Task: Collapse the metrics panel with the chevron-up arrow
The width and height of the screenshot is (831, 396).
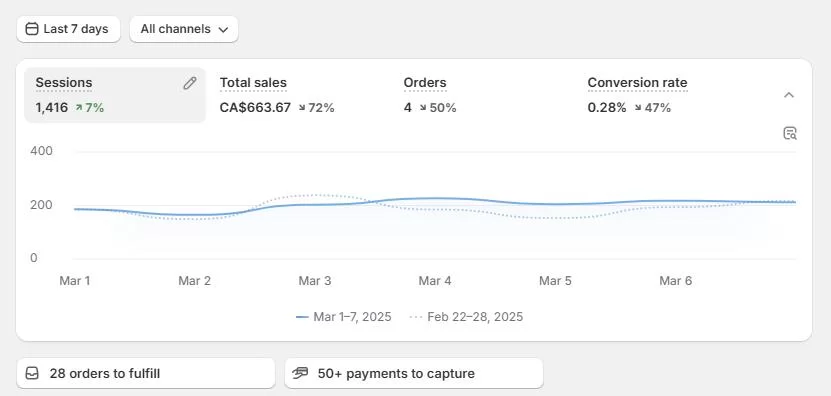Action: point(789,95)
